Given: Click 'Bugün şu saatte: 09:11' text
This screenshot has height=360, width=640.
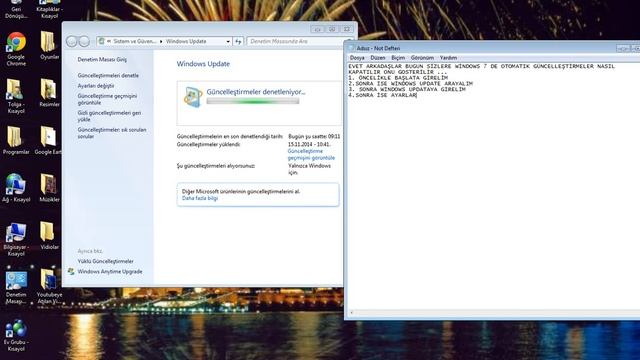Looking at the screenshot, I should tap(314, 137).
